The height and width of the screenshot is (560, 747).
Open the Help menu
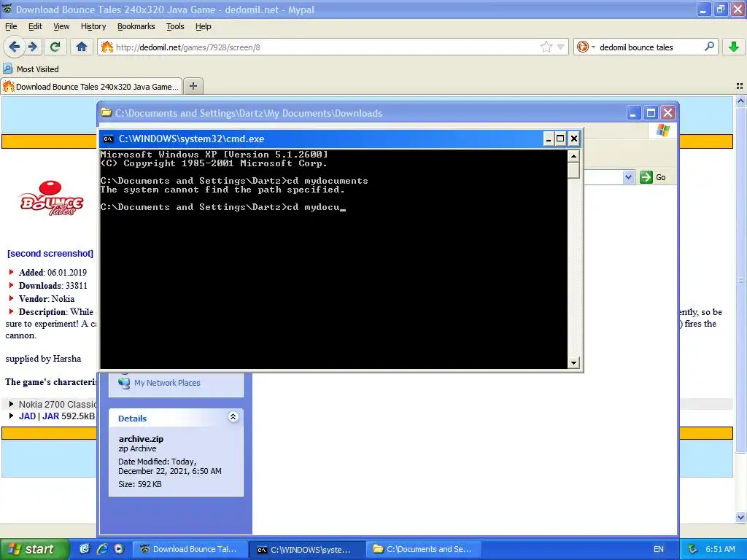[204, 26]
